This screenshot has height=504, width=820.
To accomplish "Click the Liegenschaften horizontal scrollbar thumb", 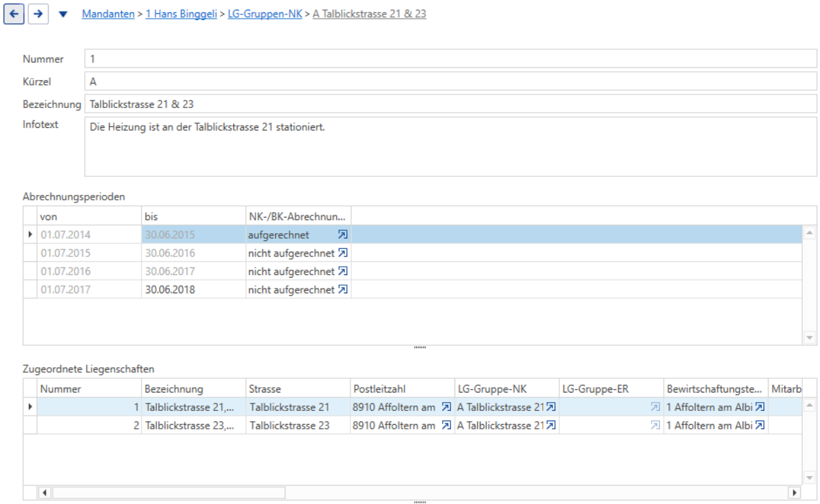I will coord(169,492).
